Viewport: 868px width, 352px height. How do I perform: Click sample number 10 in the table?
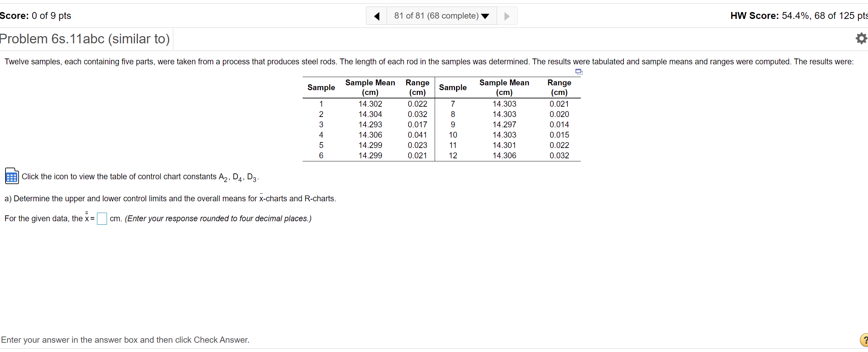pos(453,135)
